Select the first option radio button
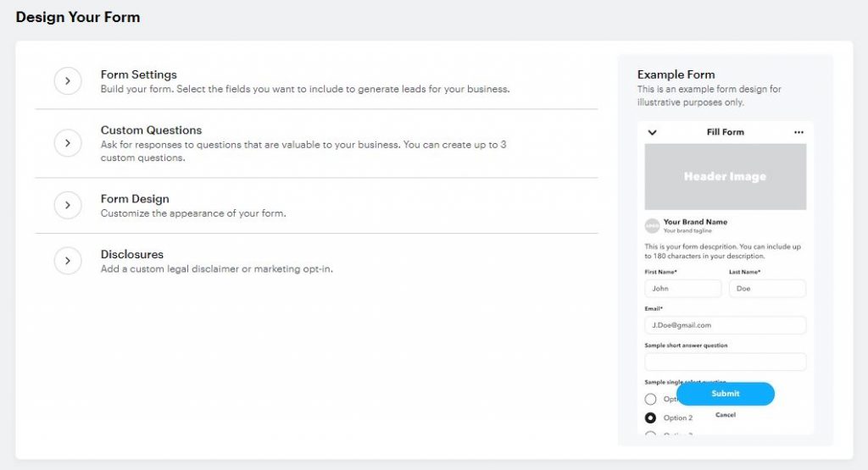The width and height of the screenshot is (868, 470). pyautogui.click(x=650, y=399)
